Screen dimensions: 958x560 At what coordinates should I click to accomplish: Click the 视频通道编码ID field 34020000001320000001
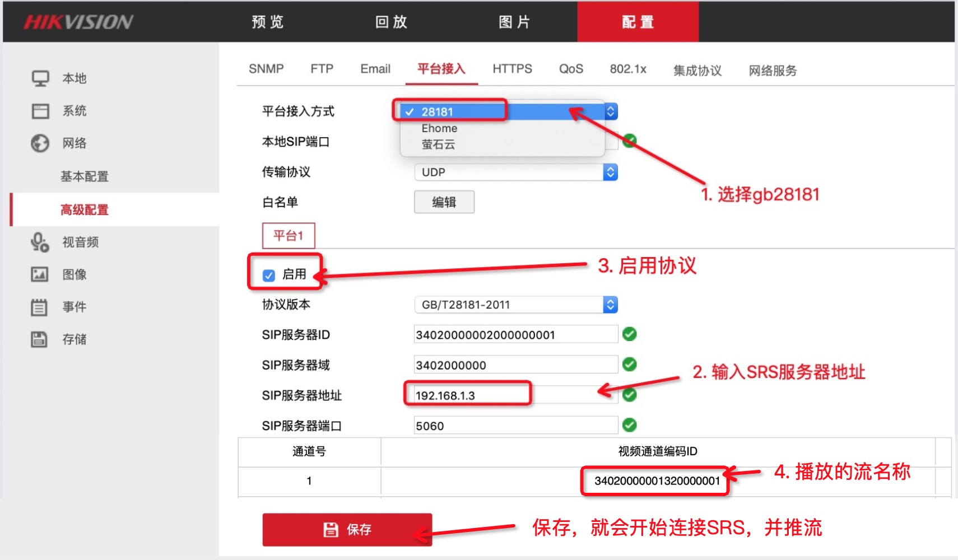pos(657,481)
